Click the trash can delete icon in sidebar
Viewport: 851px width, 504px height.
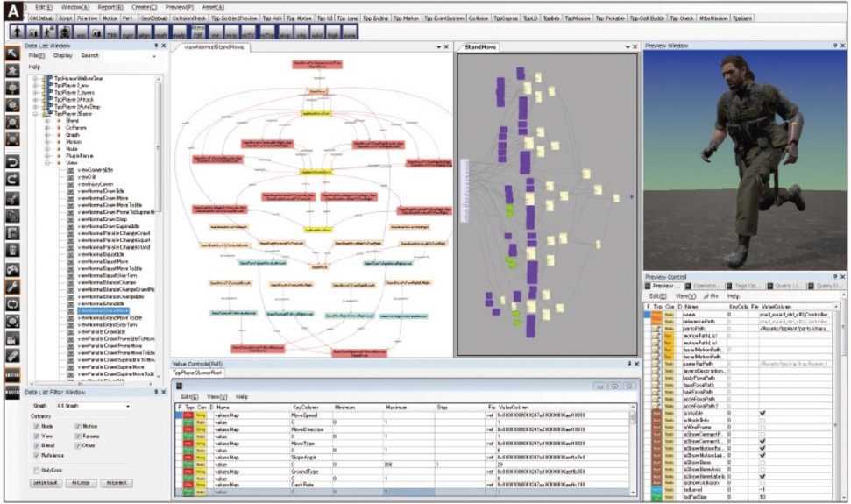tap(12, 251)
